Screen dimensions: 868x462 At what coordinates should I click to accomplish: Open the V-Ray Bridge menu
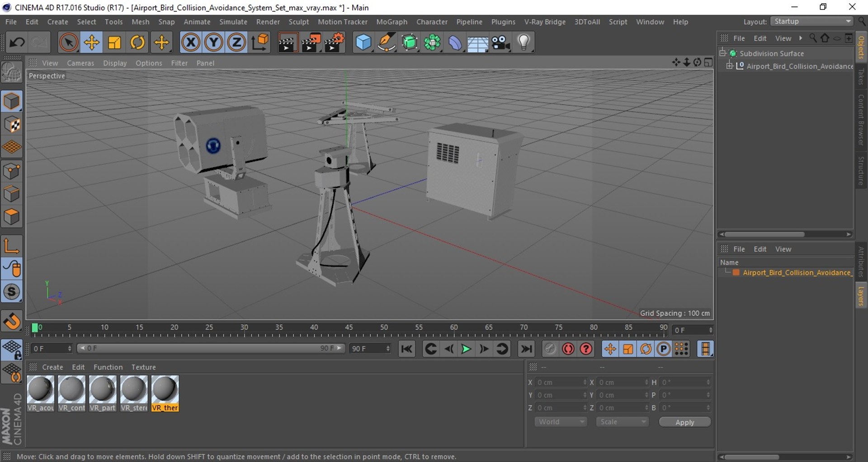click(545, 22)
